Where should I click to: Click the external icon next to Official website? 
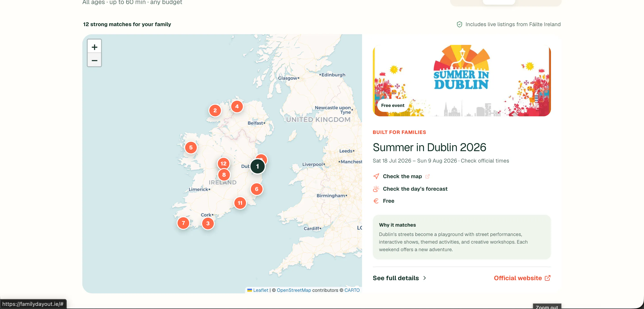(x=547, y=278)
